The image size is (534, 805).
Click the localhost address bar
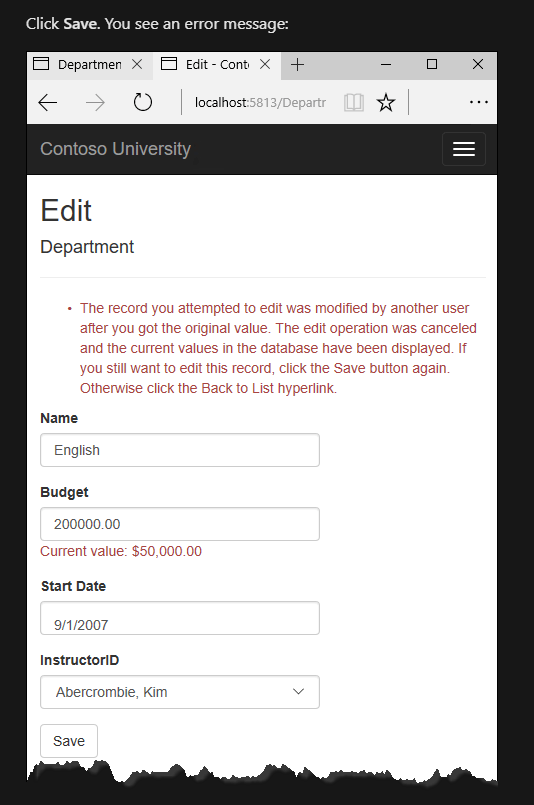[x=260, y=103]
